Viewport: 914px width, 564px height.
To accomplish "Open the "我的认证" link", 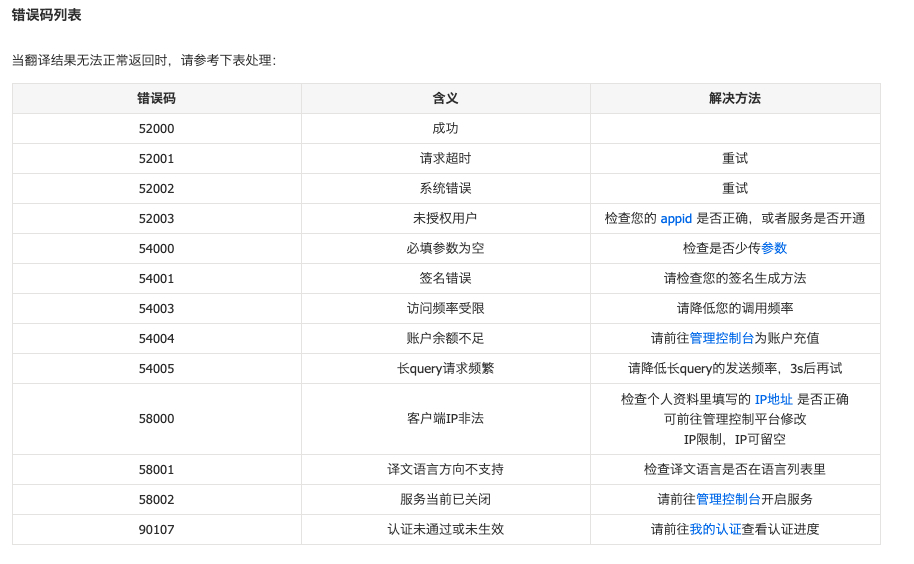I will pyautogui.click(x=715, y=529).
